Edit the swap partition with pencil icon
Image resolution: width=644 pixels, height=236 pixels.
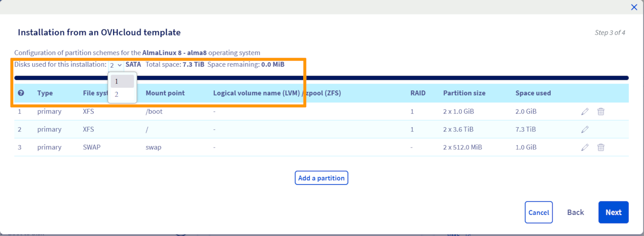pyautogui.click(x=585, y=147)
